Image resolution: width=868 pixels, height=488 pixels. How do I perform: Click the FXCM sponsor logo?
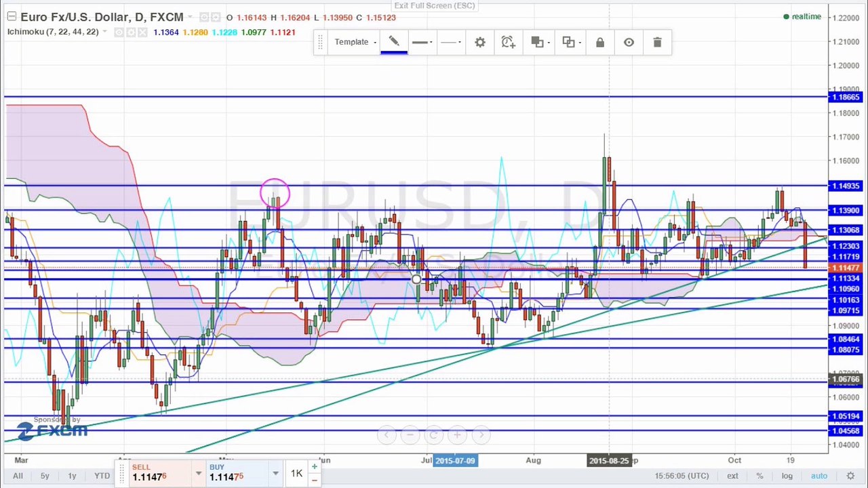coord(53,430)
